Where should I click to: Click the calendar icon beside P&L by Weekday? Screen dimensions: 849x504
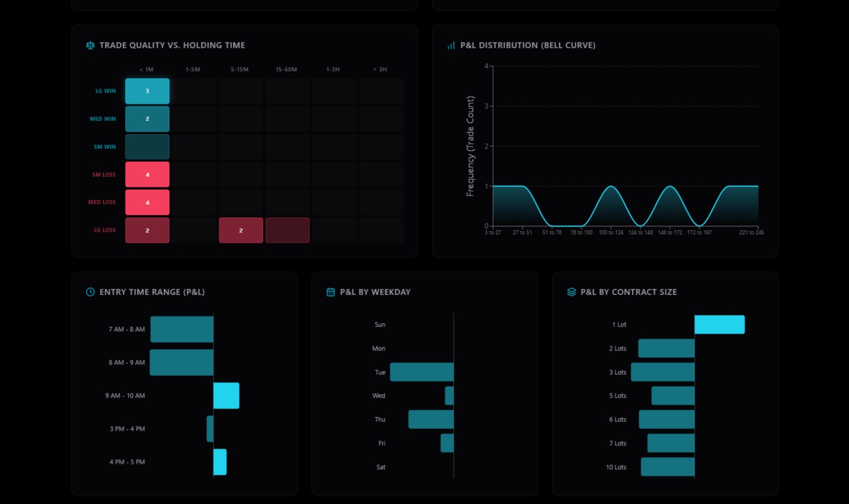[330, 292]
